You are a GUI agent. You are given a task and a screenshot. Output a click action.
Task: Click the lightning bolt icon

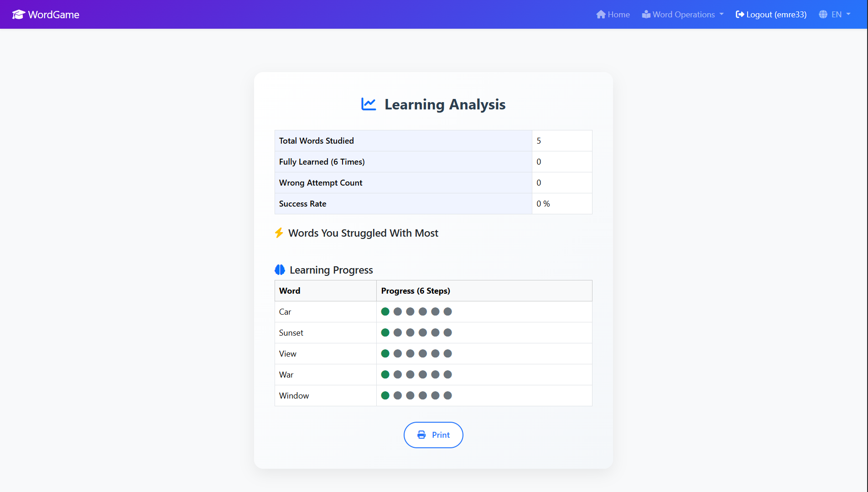coord(279,233)
